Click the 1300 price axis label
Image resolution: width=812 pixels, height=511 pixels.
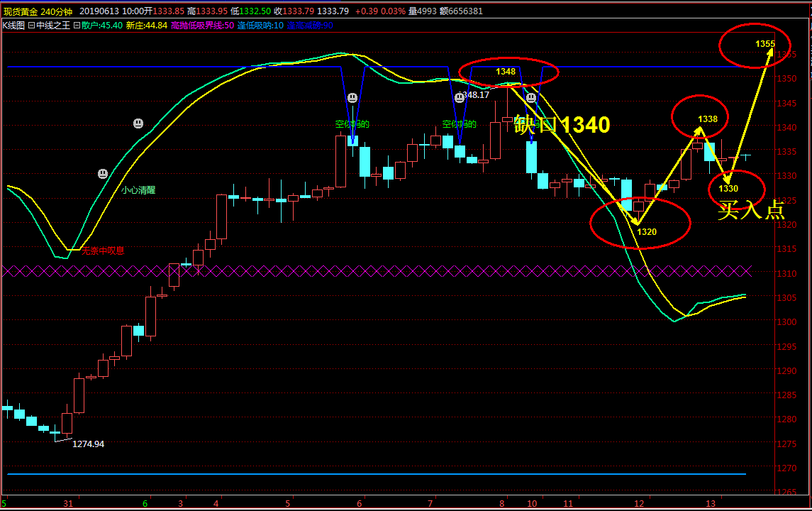(x=786, y=322)
